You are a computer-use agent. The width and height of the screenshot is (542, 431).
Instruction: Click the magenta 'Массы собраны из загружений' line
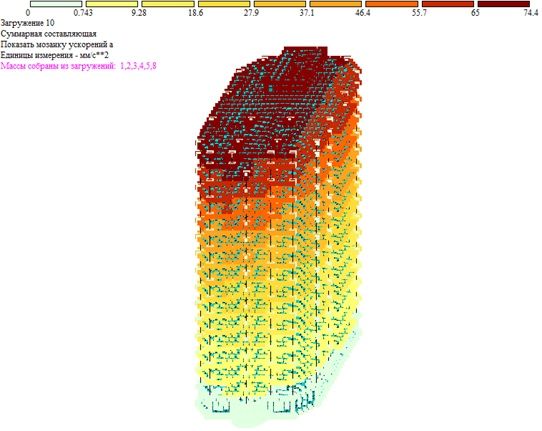pos(78,66)
